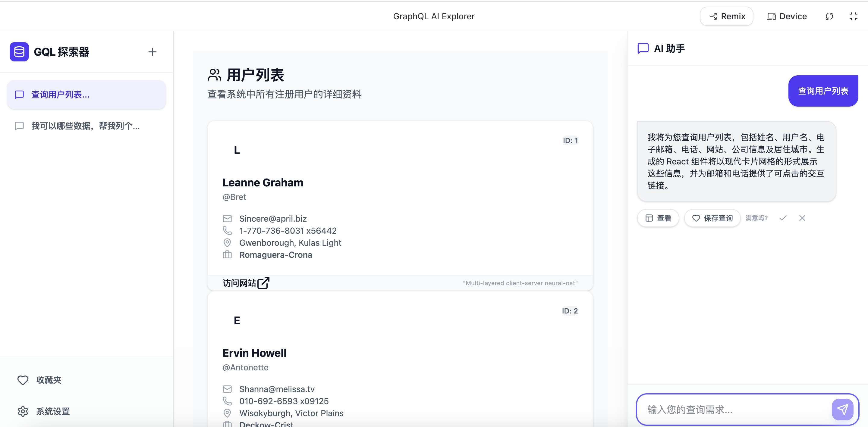Select the 查询用户列表 conversation in sidebar

pyautogui.click(x=86, y=95)
